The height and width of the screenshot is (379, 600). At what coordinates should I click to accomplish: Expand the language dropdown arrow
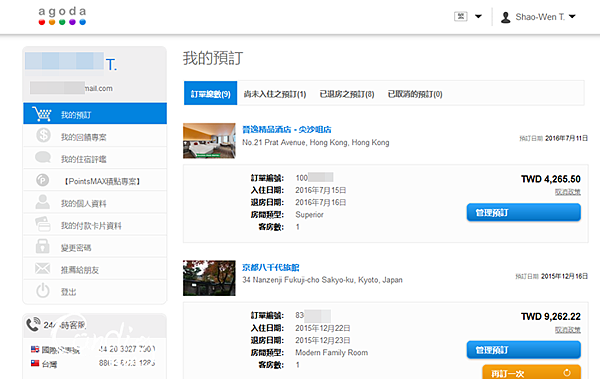click(x=478, y=16)
